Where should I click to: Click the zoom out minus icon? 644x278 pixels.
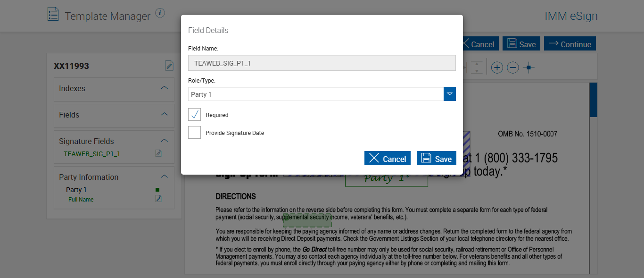coord(513,67)
